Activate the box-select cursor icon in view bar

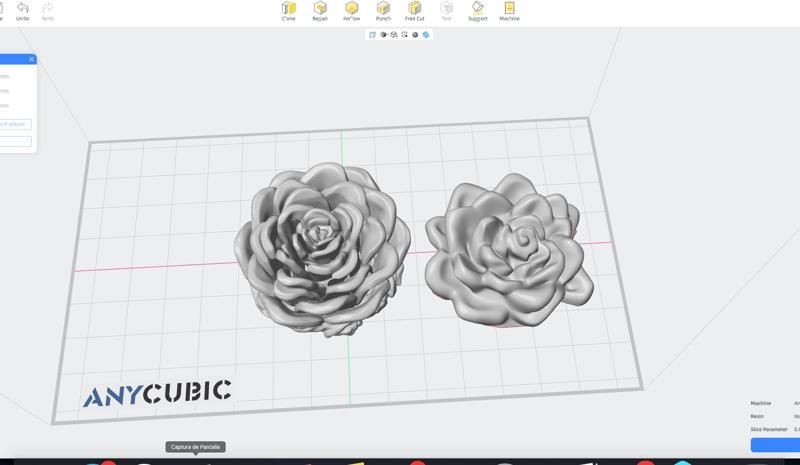pos(404,35)
